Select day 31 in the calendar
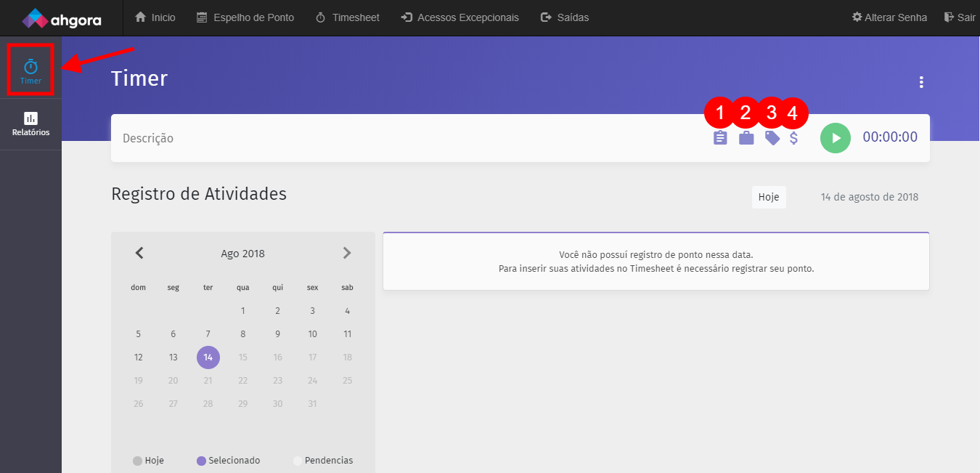Image resolution: width=980 pixels, height=473 pixels. point(312,403)
